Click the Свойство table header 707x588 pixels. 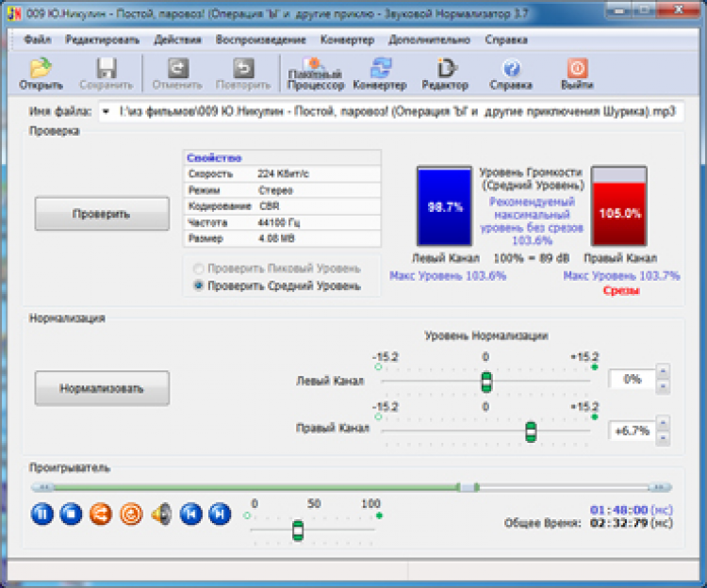282,157
